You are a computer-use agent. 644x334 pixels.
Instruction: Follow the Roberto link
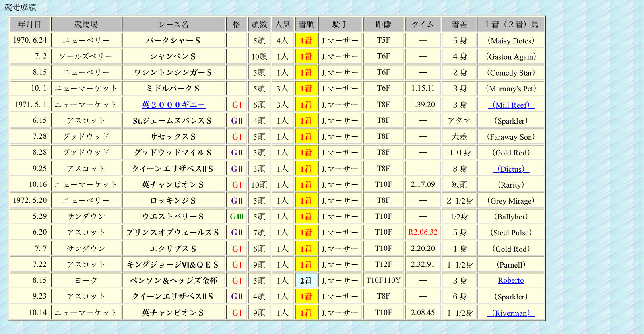click(x=511, y=280)
